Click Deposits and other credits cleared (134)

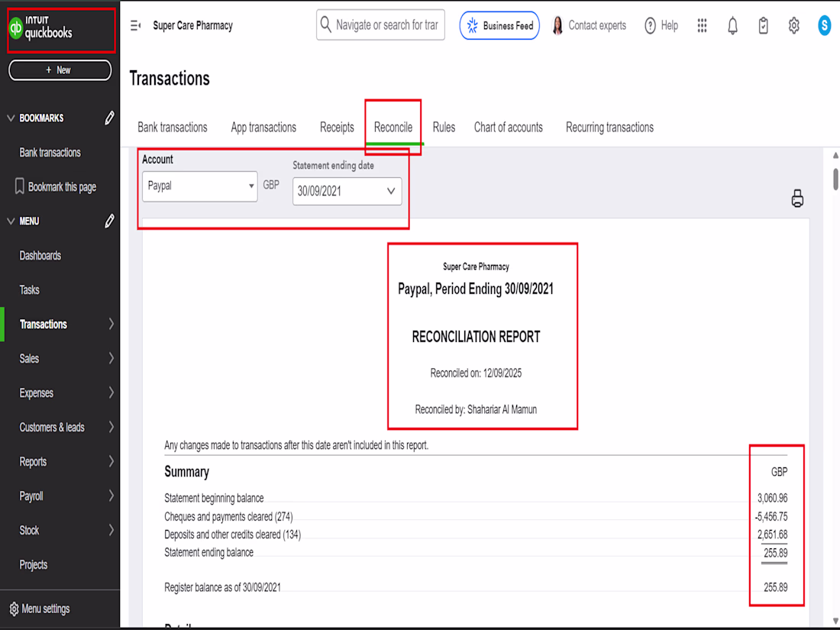(x=232, y=534)
